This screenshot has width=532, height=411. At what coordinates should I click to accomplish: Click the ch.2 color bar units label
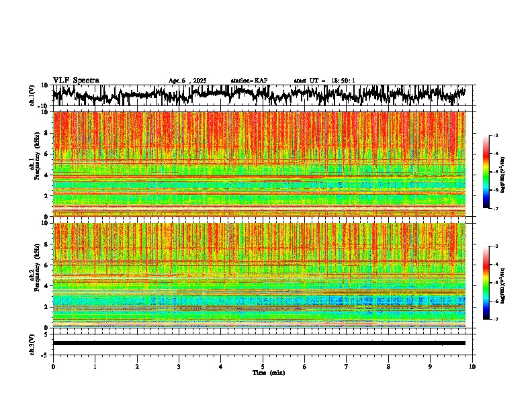pyautogui.click(x=503, y=285)
